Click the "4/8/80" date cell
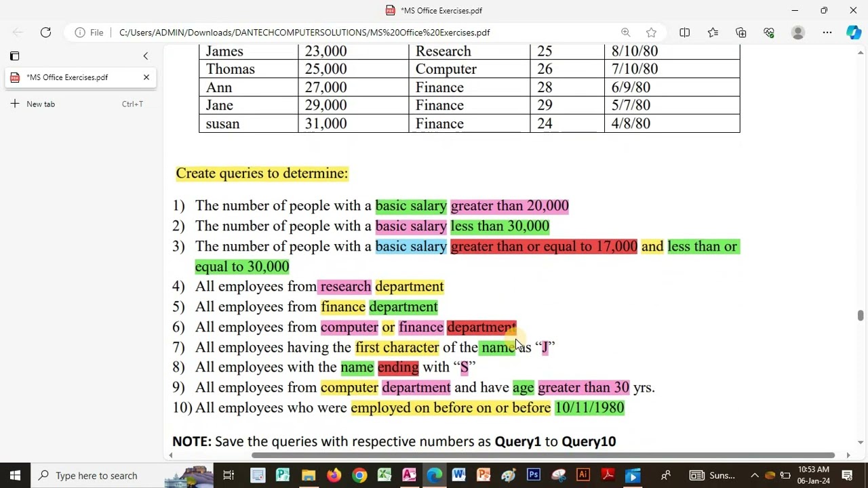 click(672, 124)
